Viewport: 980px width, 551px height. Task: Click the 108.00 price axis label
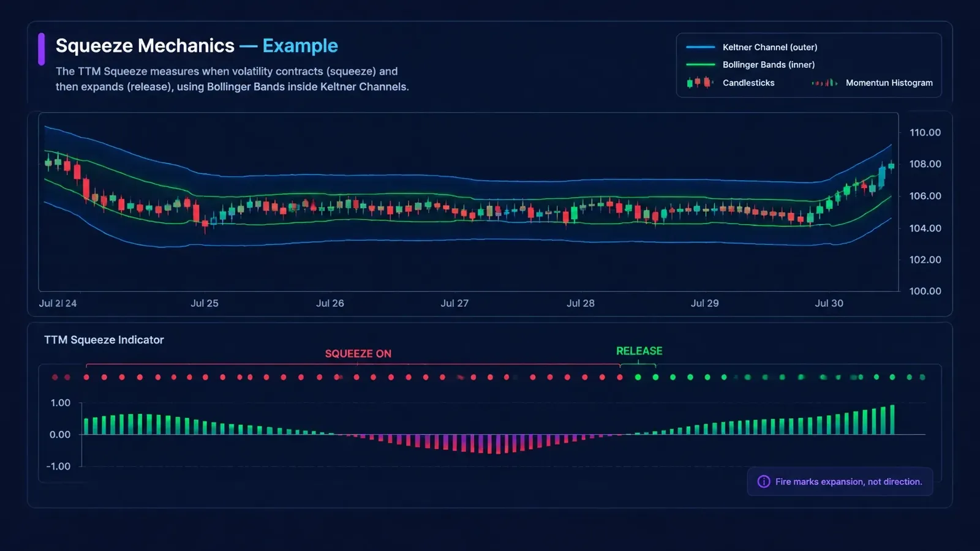(x=925, y=164)
